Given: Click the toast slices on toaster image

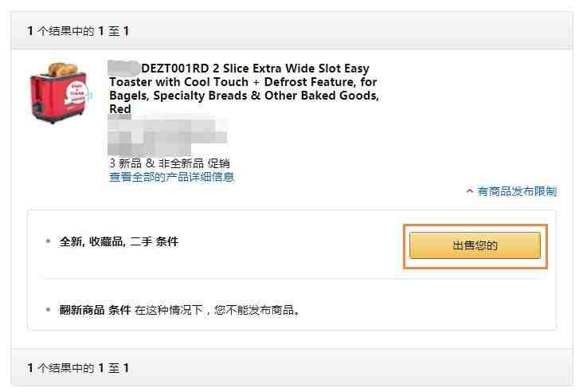Looking at the screenshot, I should (62, 69).
